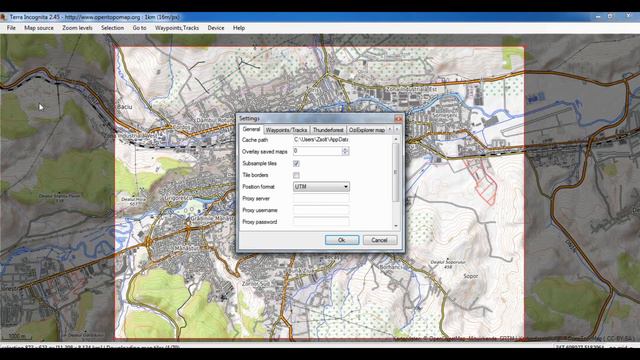Click the "Baciu" label on the map

125,107
